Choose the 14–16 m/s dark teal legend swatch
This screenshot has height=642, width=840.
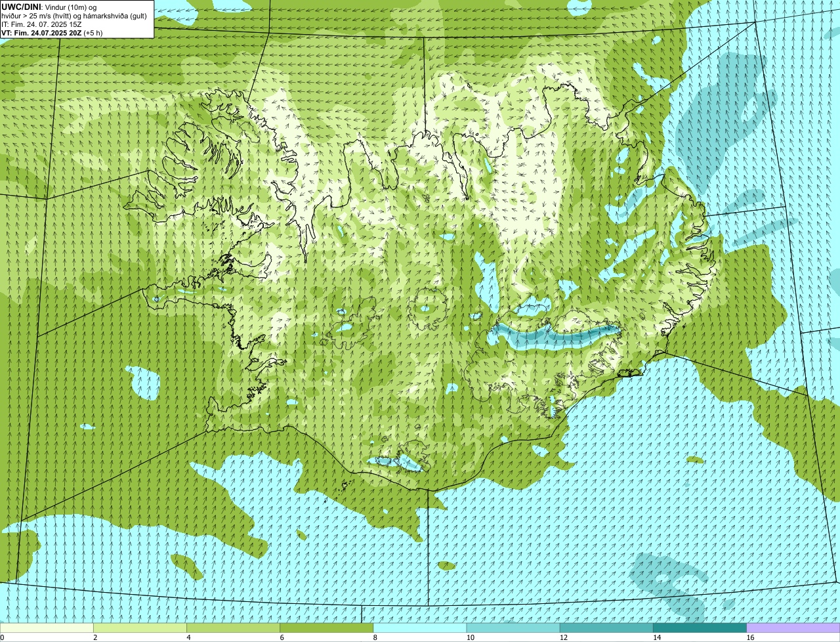click(x=700, y=628)
